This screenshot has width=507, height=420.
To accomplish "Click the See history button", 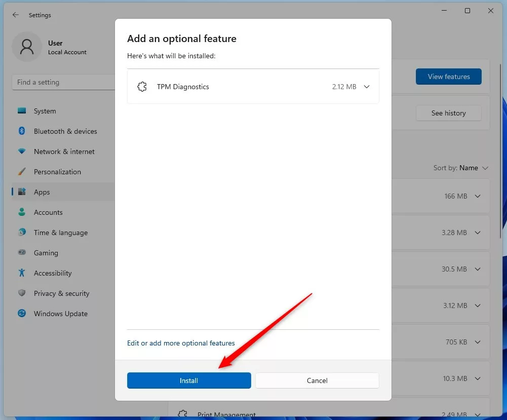I will [448, 113].
